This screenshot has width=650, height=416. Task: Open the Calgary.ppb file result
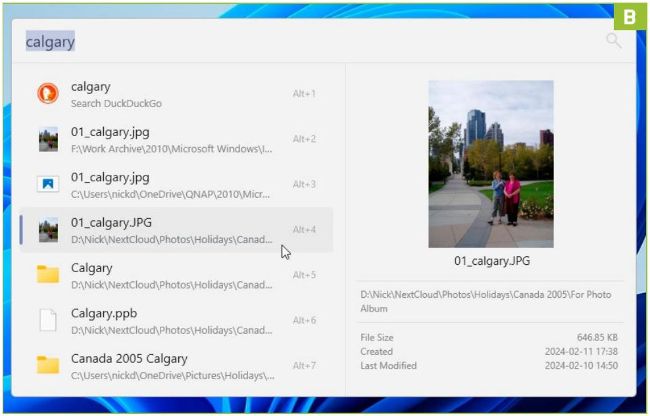[x=176, y=321]
